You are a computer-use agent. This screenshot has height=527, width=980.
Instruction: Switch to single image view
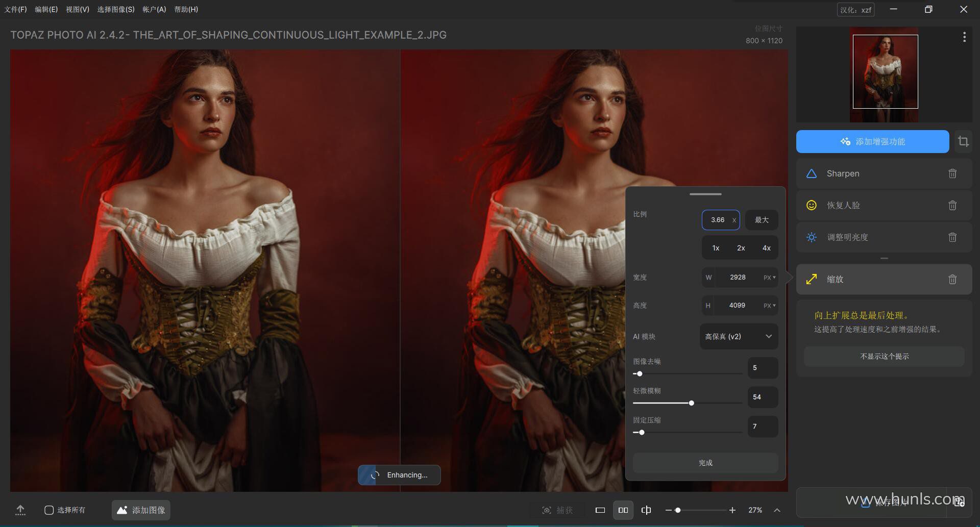point(600,510)
